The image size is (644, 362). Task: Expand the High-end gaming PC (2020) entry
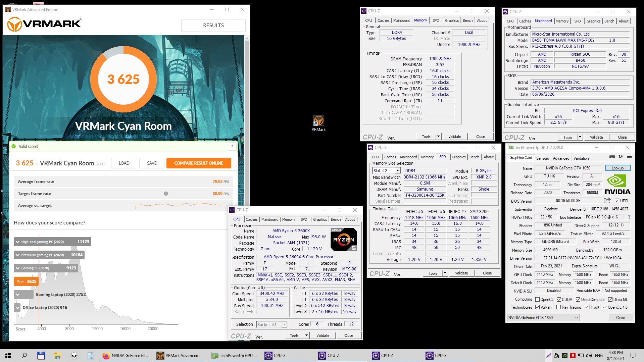click(x=17, y=242)
